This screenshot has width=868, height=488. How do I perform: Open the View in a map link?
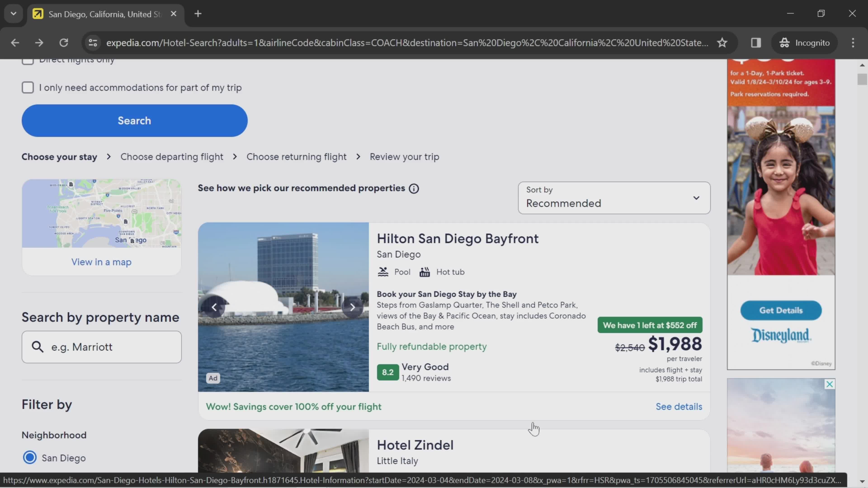pyautogui.click(x=101, y=262)
